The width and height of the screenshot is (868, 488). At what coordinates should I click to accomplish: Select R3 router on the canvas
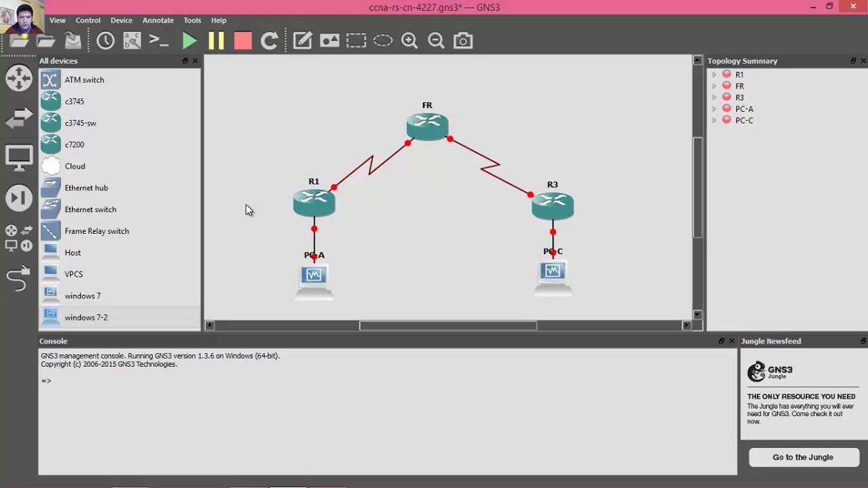pos(553,206)
